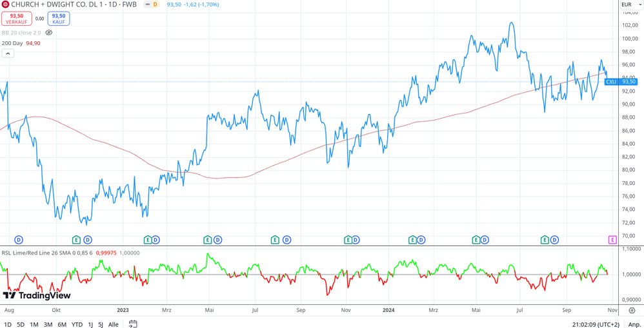Click the Church + Dwight symbol logo
Viewport: 644px width, 328px height.
click(x=6, y=5)
